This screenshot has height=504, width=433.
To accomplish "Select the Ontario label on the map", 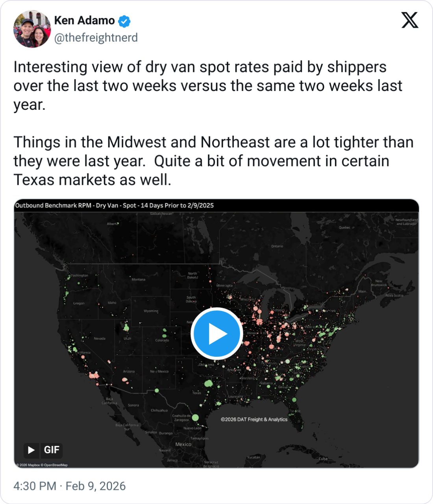I will [277, 246].
